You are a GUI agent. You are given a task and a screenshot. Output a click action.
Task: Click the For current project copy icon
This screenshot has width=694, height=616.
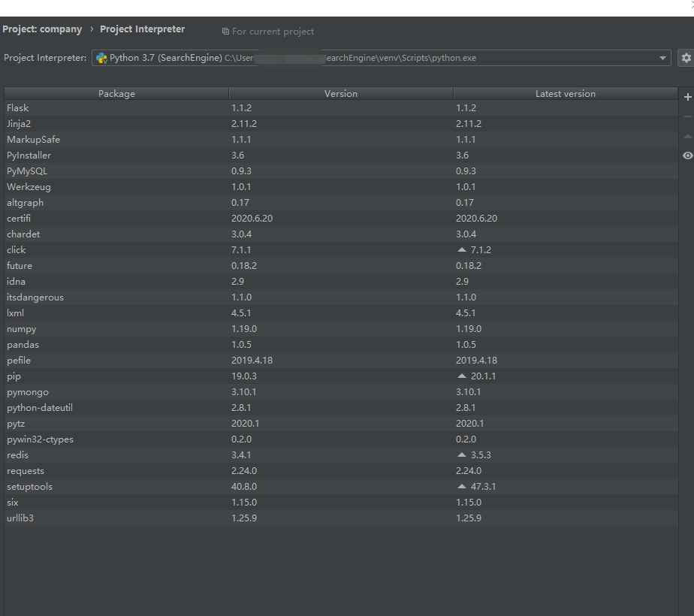[225, 32]
